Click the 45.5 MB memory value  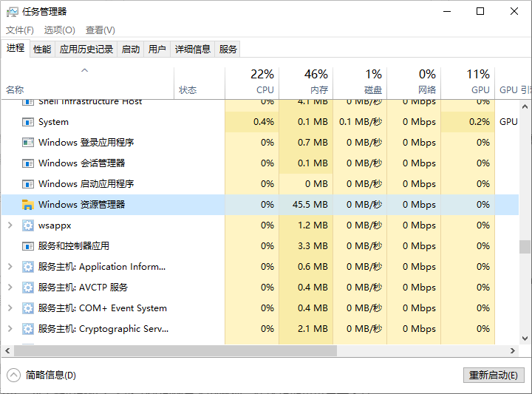310,205
